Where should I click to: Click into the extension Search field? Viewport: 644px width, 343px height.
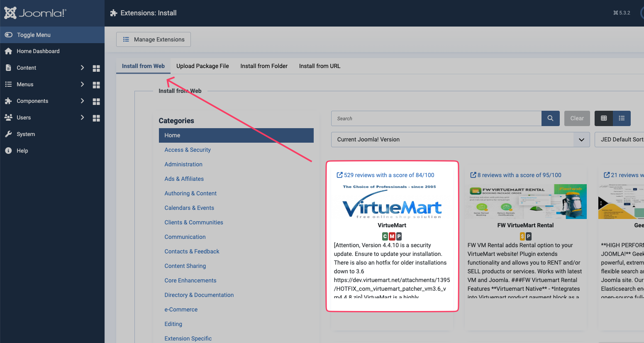pos(436,118)
